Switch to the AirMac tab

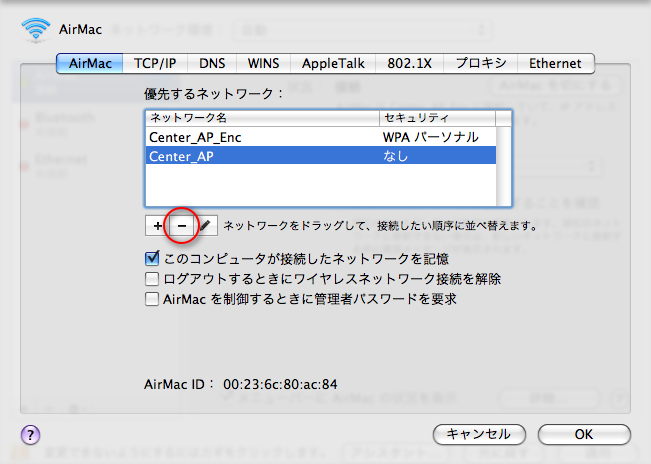(x=90, y=63)
